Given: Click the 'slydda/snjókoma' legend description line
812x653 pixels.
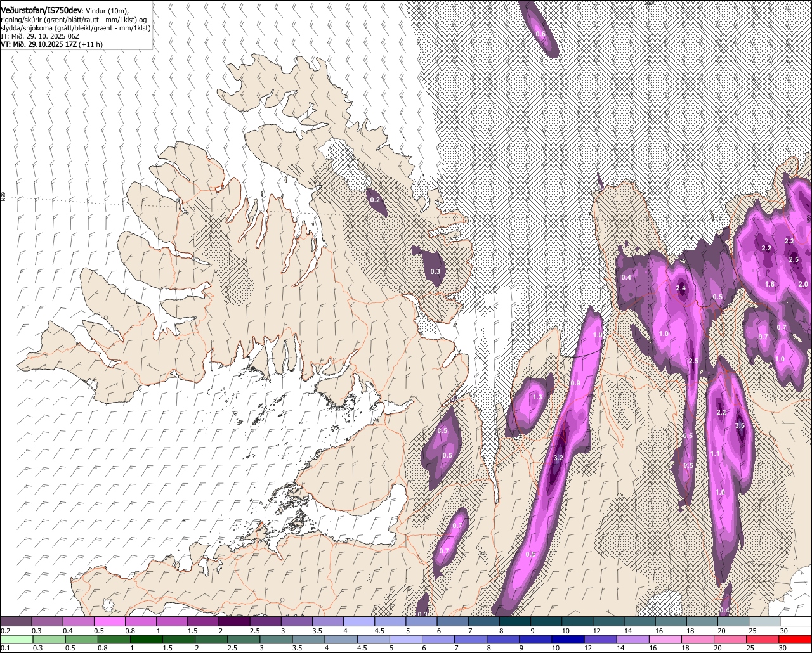Looking at the screenshot, I should pos(75,28).
